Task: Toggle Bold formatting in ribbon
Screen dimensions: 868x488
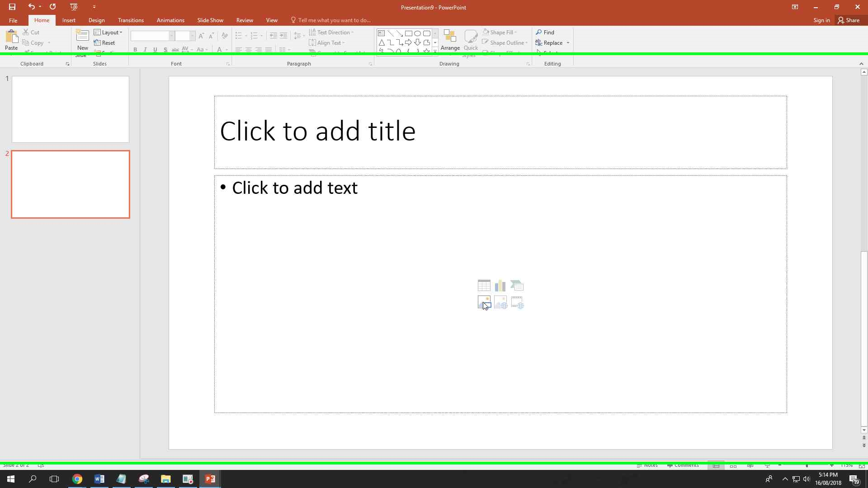Action: pyautogui.click(x=135, y=50)
